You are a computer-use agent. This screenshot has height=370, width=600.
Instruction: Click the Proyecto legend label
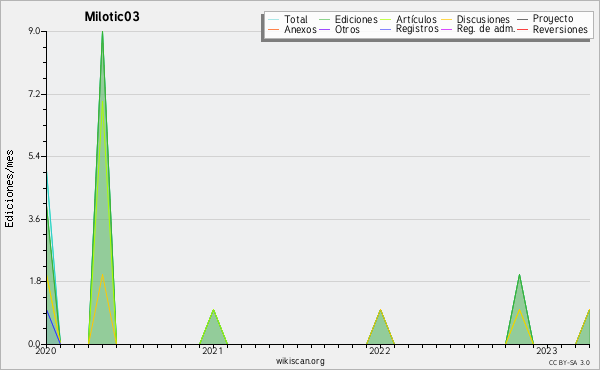[553, 18]
